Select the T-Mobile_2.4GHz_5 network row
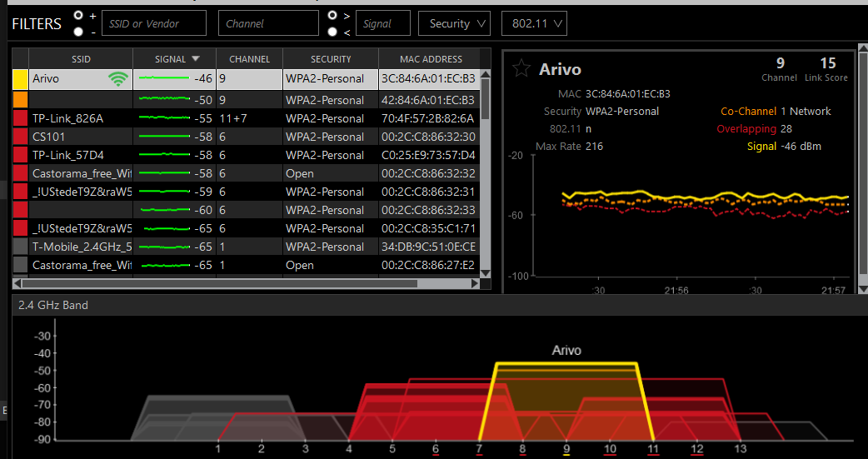 coord(247,247)
